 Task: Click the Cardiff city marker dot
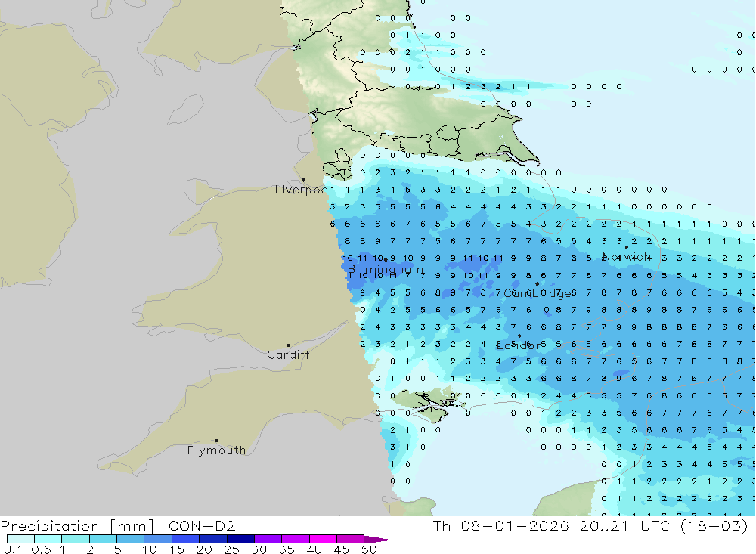(x=288, y=345)
